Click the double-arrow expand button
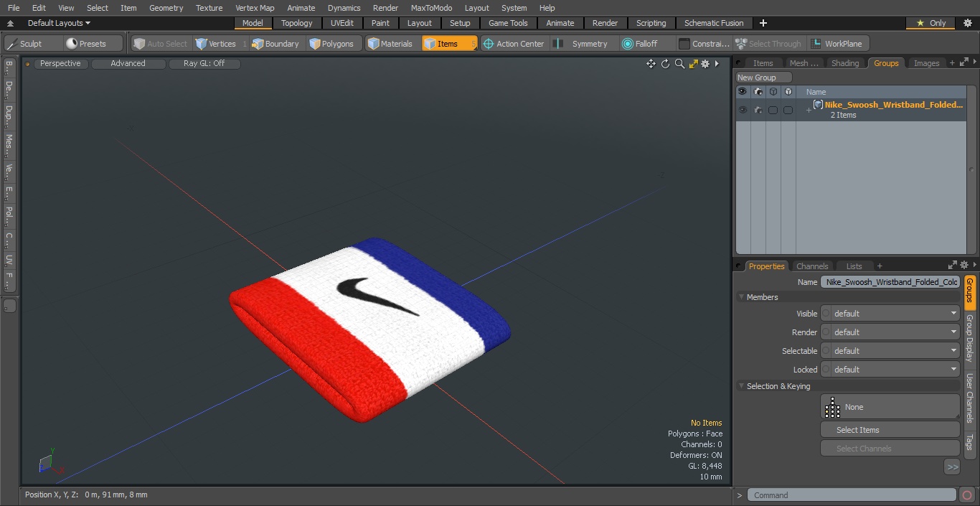Viewport: 980px width, 506px height. coord(952,467)
